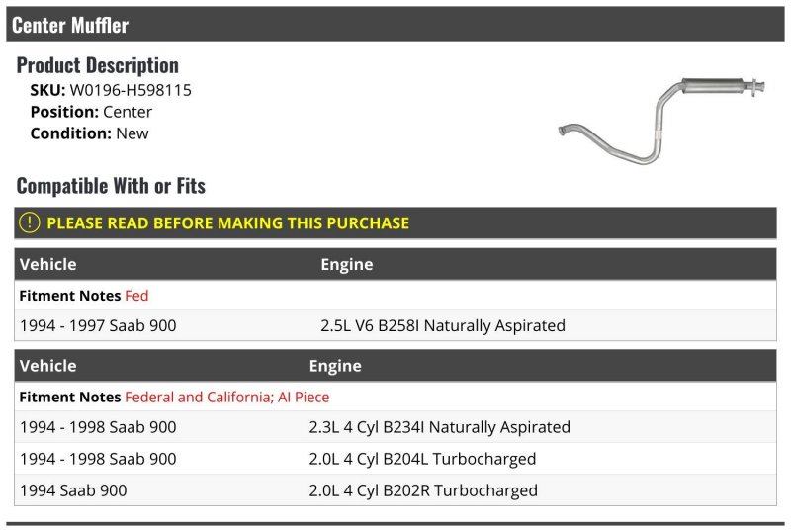Select the Center Muffler title bar
Viewport: 791px width, 532px height.
point(395,25)
